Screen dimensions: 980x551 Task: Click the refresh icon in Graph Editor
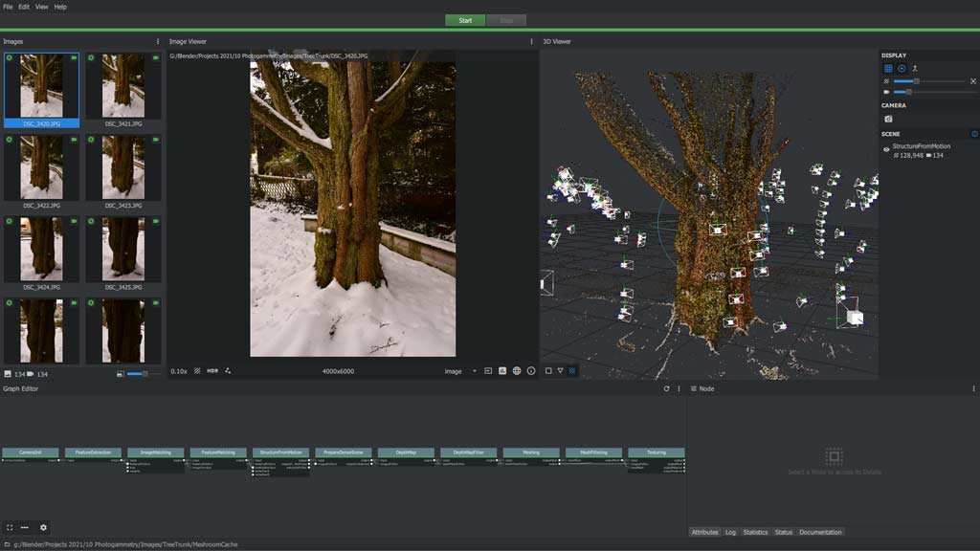[x=666, y=388]
